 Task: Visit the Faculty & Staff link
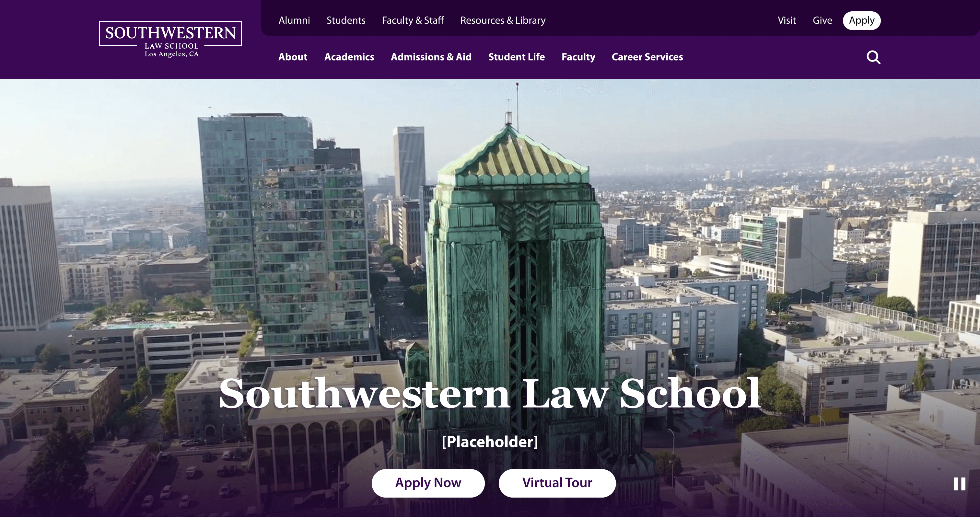pos(413,20)
